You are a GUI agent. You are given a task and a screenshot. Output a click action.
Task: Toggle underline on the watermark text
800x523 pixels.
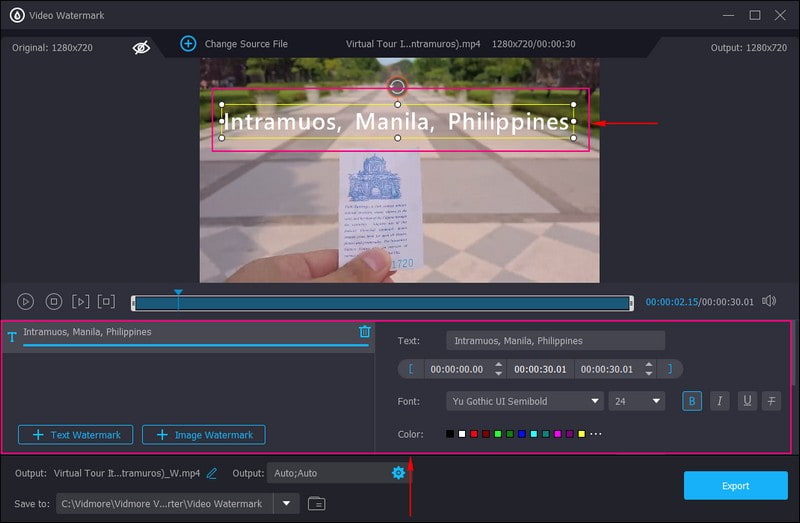[x=746, y=401]
